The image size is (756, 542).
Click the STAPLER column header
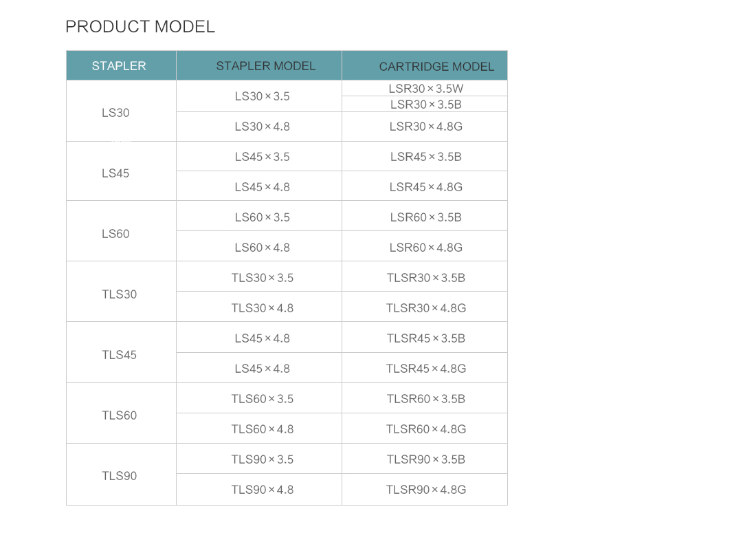(x=121, y=65)
